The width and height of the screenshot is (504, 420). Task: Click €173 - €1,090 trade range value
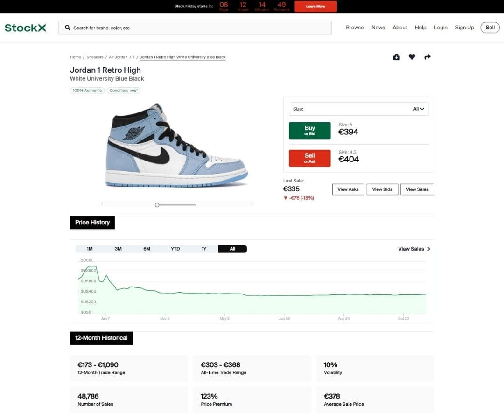(98, 365)
